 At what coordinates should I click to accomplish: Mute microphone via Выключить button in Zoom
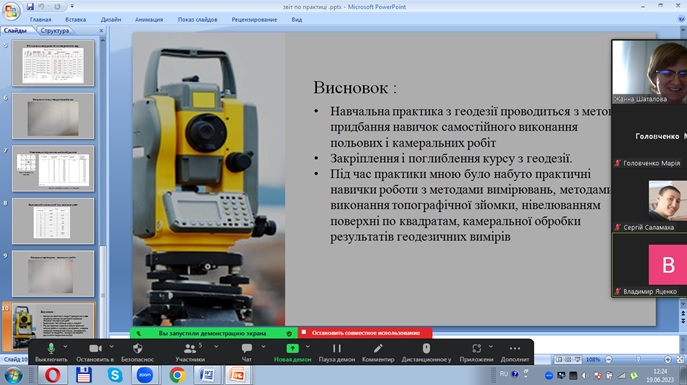(x=51, y=352)
